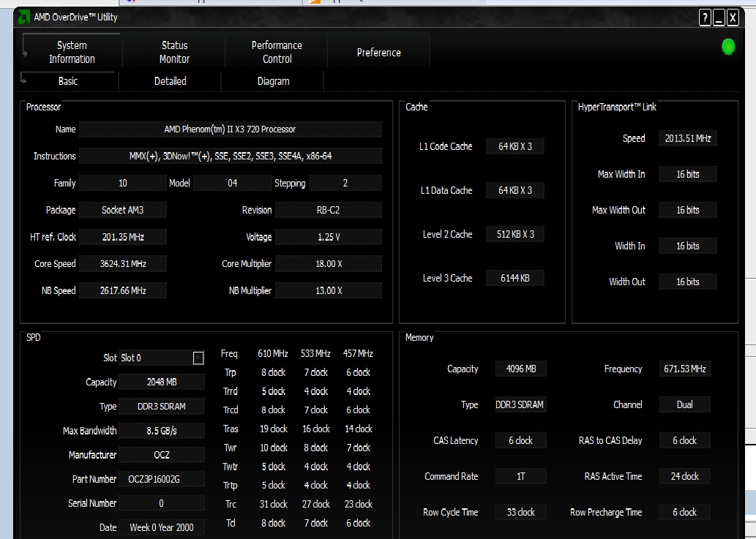
Task: Minimize the AMD OverDrive window
Action: click(x=719, y=18)
